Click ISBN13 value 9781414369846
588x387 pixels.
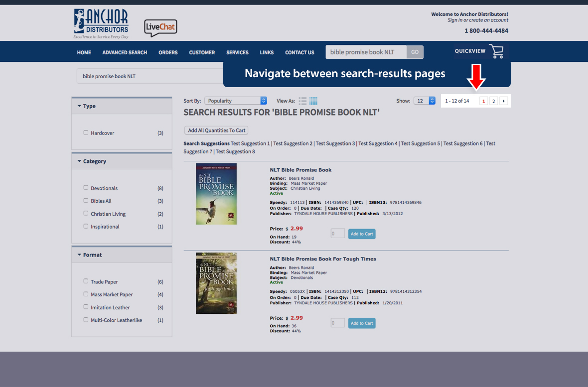406,203
